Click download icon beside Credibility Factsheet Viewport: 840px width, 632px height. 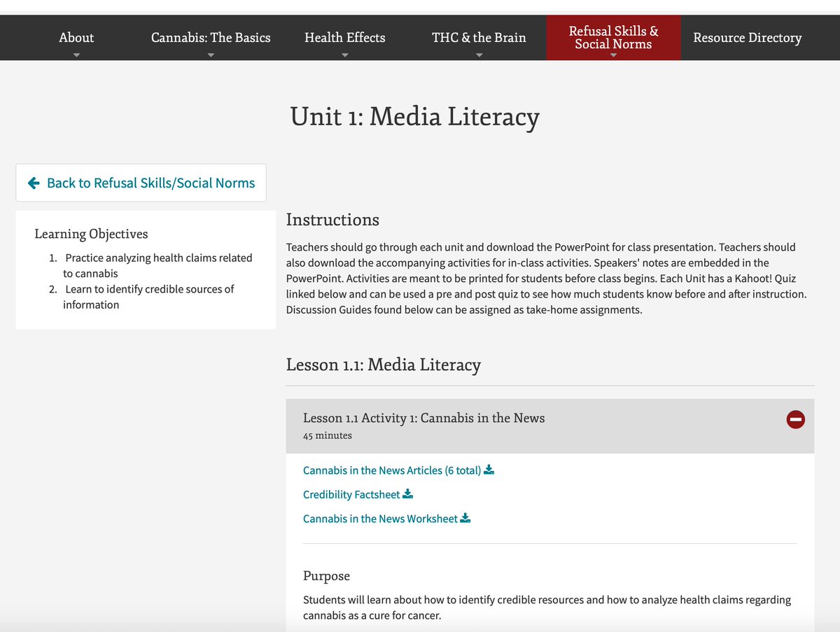click(x=408, y=494)
